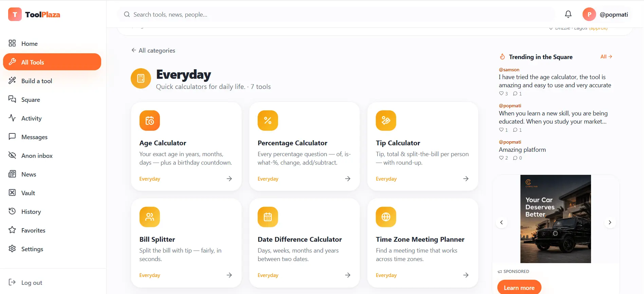Screen dimensions: 644x294
Task: Open Bill Splitter title
Action: coord(157,239)
